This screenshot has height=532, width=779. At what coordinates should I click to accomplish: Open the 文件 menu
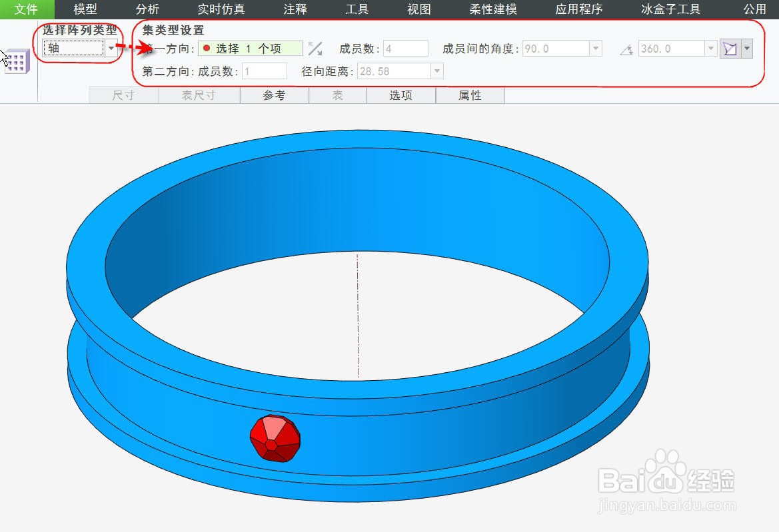[x=27, y=9]
